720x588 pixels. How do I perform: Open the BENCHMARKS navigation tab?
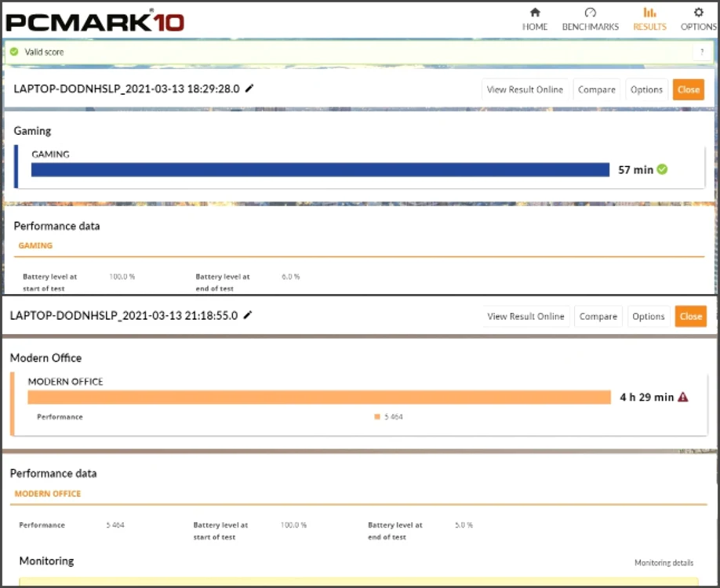point(591,20)
